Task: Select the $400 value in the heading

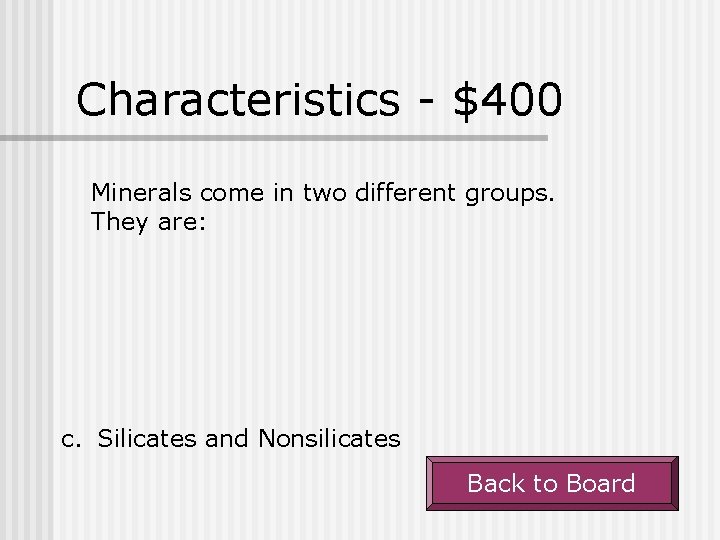Action: (x=507, y=100)
